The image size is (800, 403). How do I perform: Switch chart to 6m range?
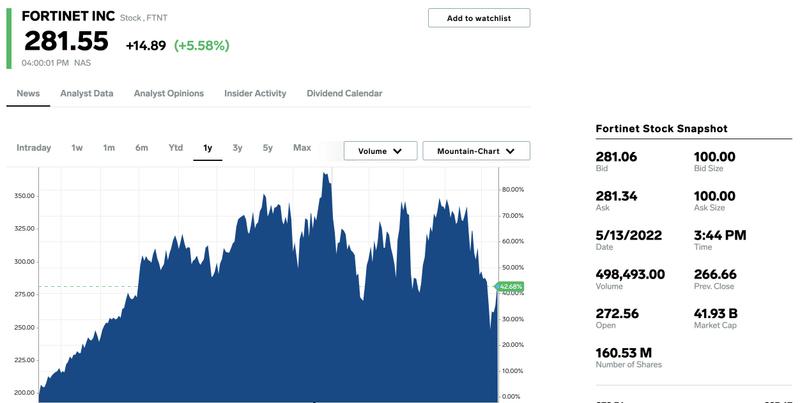coord(142,148)
